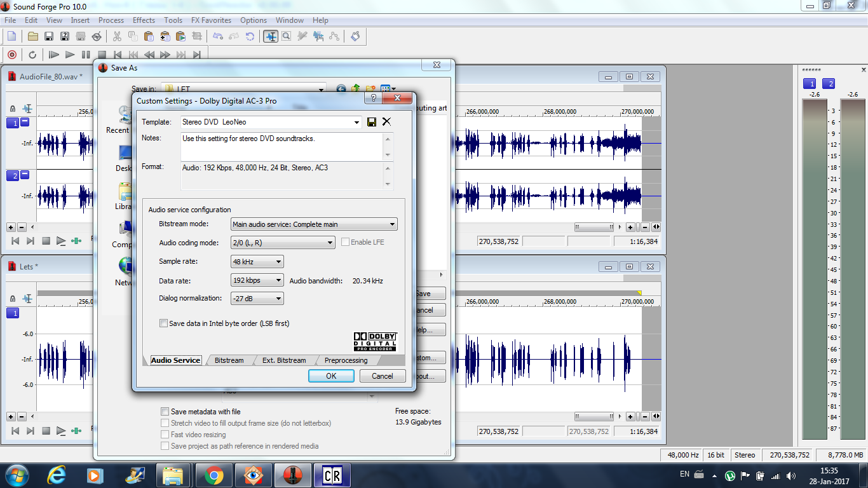
Task: Open the Process menu
Action: coord(111,20)
